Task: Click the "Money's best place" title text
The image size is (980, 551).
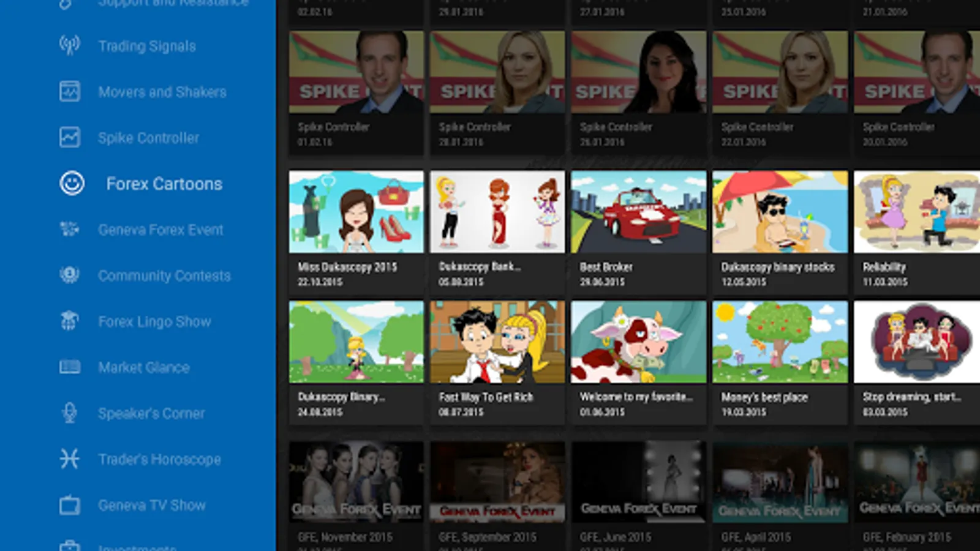Action: (764, 397)
